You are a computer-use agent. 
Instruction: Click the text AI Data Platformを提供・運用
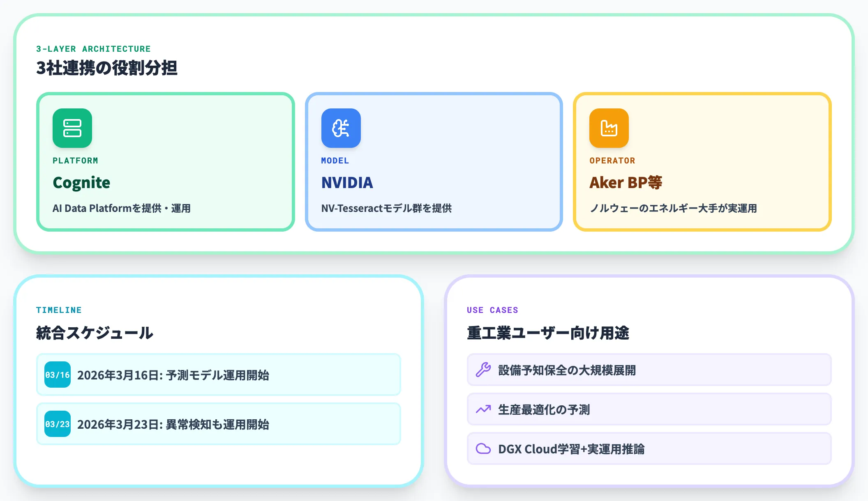tap(122, 208)
